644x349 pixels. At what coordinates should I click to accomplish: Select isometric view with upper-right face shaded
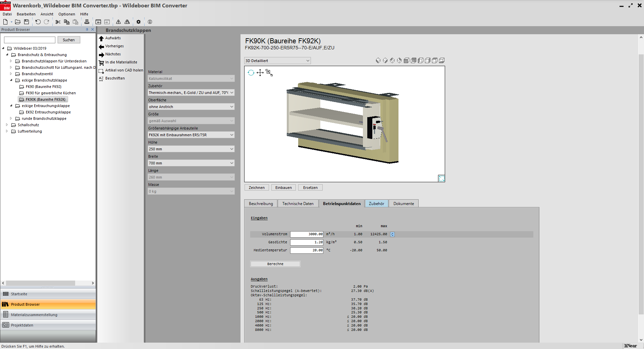pos(399,60)
